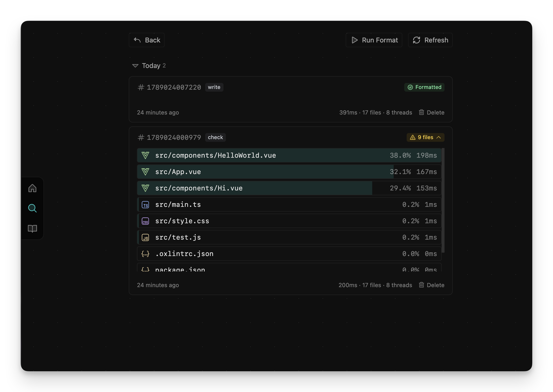Collapse the 9 files warning expander
This screenshot has width=553, height=392.
click(x=425, y=137)
